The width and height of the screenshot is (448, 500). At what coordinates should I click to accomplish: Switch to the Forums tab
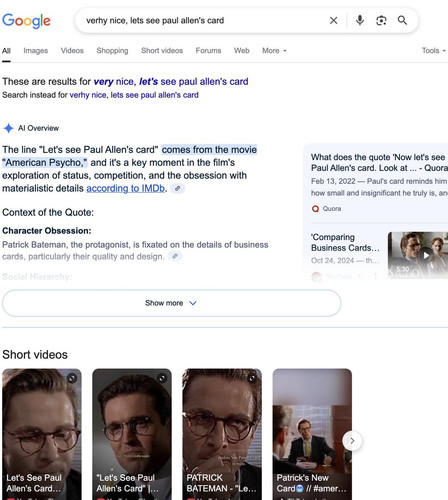(x=208, y=51)
